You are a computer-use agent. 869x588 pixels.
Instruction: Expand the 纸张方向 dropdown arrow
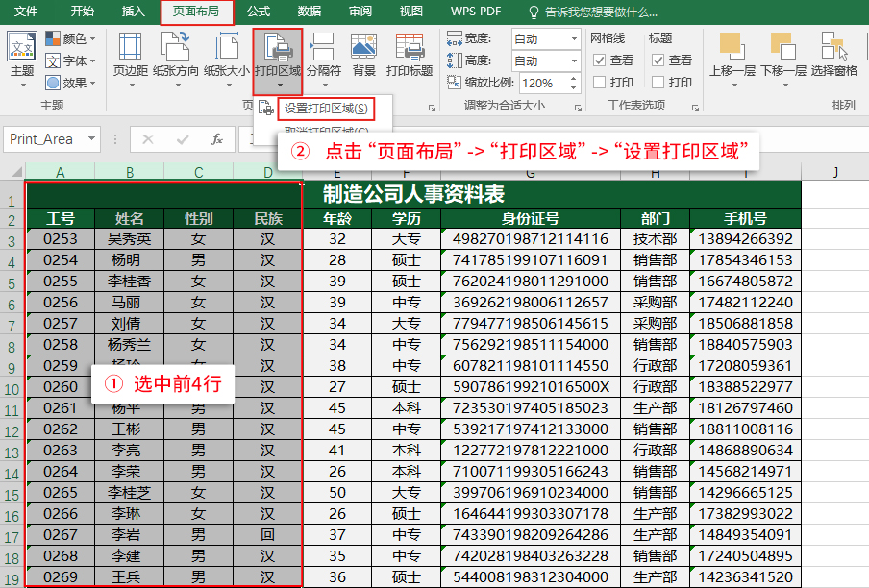click(x=178, y=85)
